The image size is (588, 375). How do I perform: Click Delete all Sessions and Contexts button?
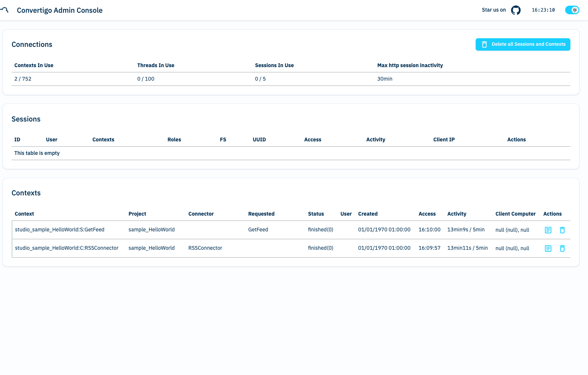[523, 44]
